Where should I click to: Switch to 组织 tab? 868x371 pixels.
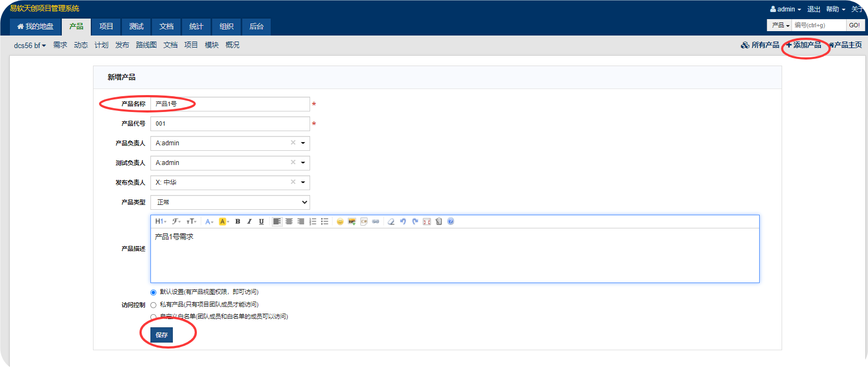click(226, 26)
